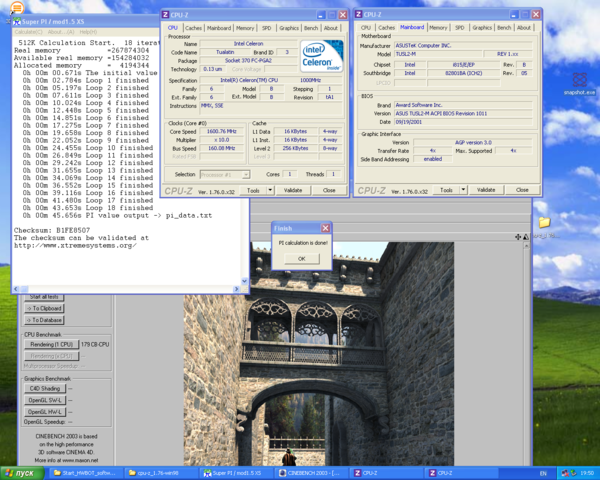Open the SPD tab in left CPU-Z window
The width and height of the screenshot is (600, 480).
tap(267, 28)
